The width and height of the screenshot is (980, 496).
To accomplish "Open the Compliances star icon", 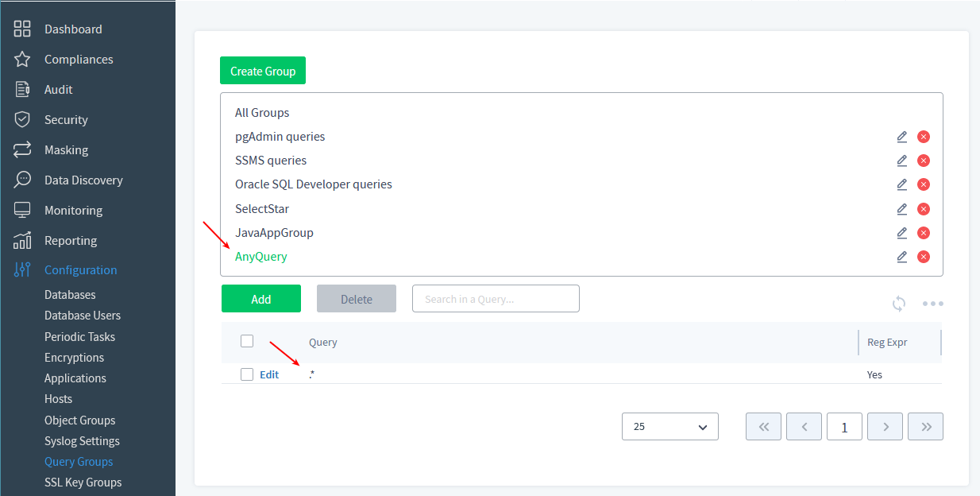I will coord(21,59).
